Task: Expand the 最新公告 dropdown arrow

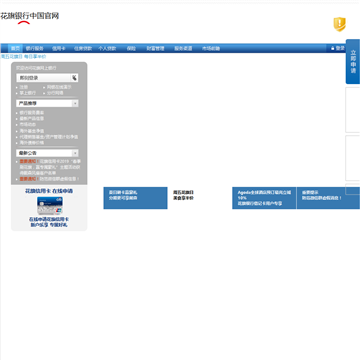Action: [x=75, y=153]
